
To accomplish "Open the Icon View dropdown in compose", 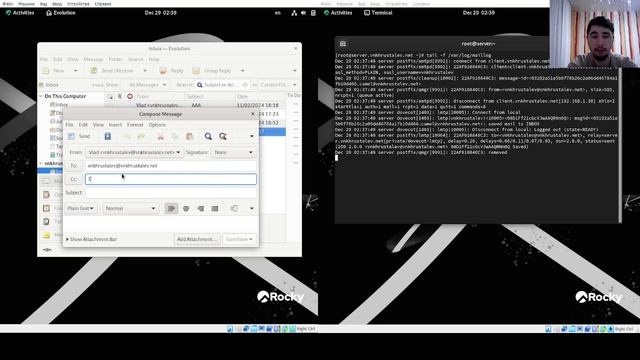I will pos(239,239).
